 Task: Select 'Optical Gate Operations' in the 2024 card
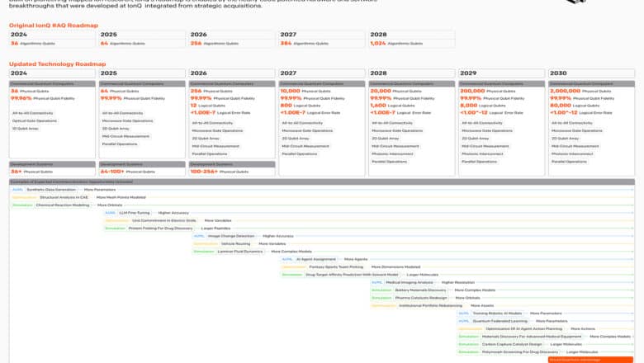click(35, 121)
